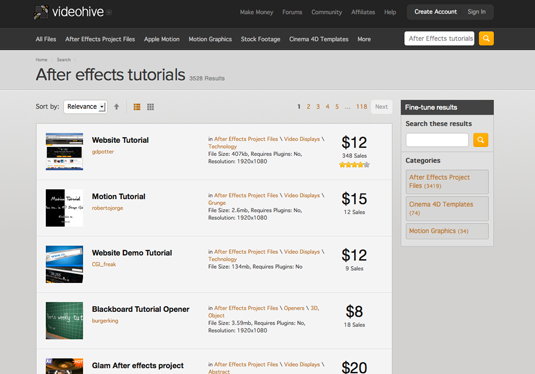Click the star rating for Website Tutorial

coord(354,165)
